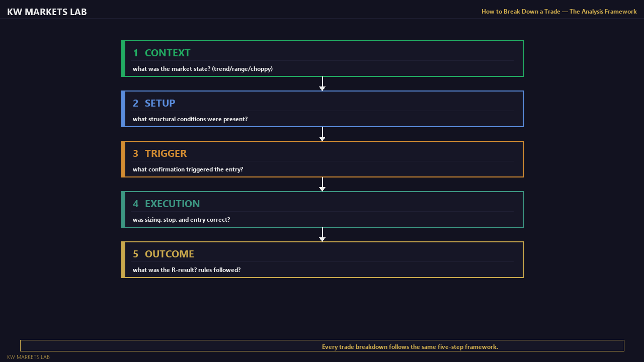The height and width of the screenshot is (362, 644).
Task: Click the KW MARKETS LAB header title
Action: pos(47,12)
